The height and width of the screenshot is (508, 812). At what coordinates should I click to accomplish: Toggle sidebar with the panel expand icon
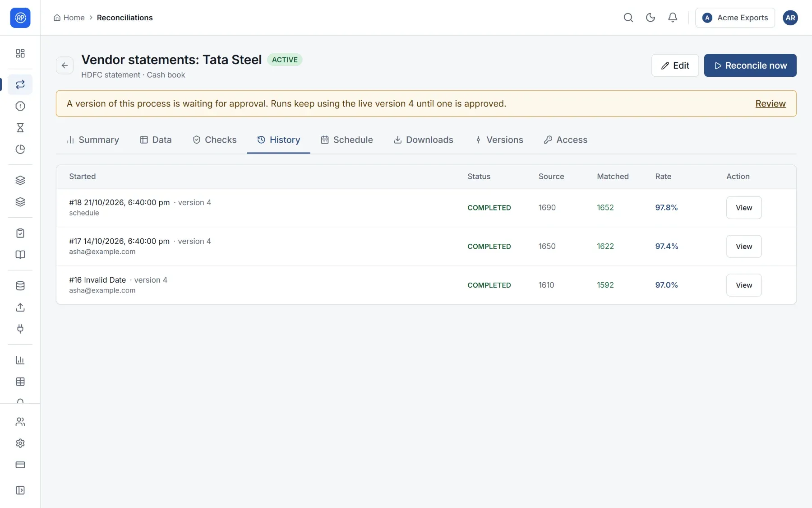(20, 490)
